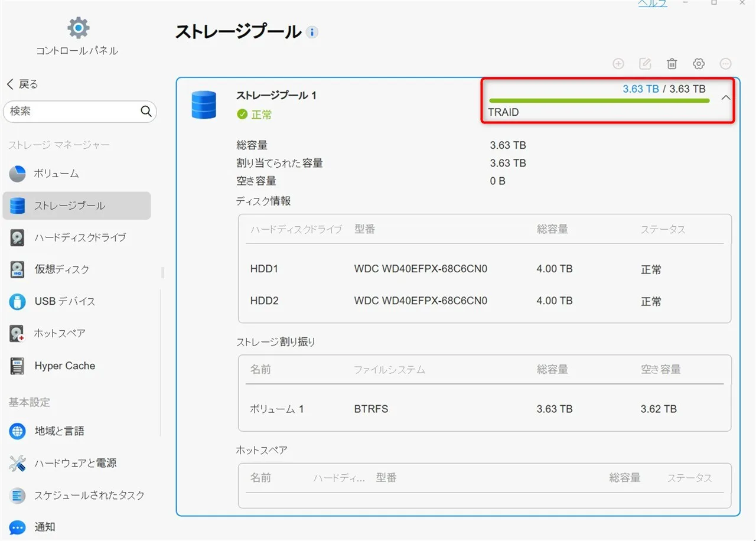Select ハードディスクドライブ in the sidebar

click(80, 237)
